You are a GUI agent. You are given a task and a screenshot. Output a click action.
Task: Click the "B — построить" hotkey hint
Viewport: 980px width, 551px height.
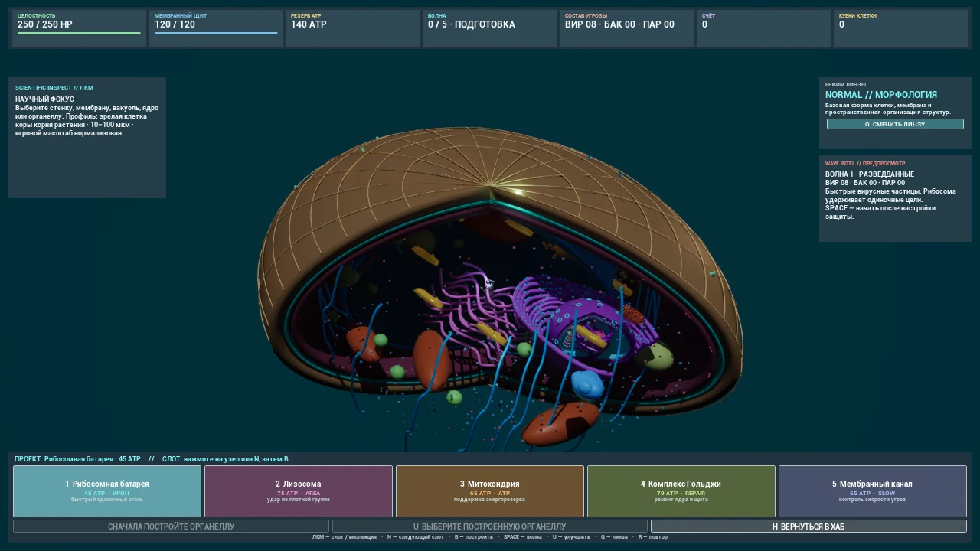pos(474,537)
